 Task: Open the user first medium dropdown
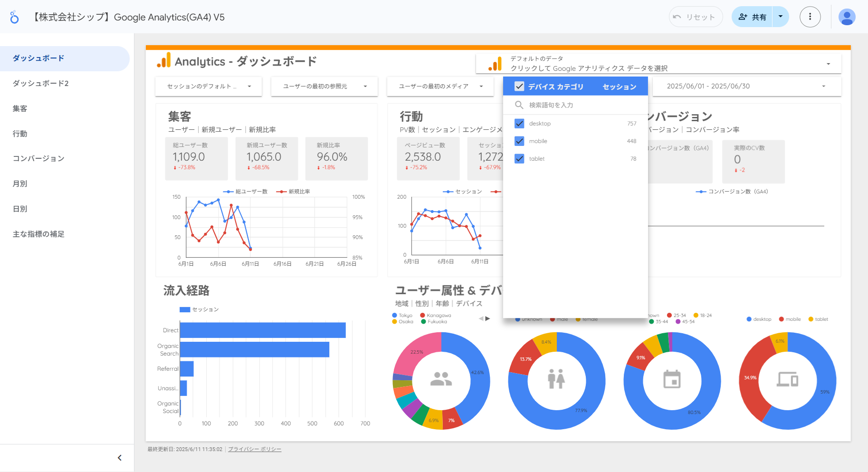pos(440,87)
